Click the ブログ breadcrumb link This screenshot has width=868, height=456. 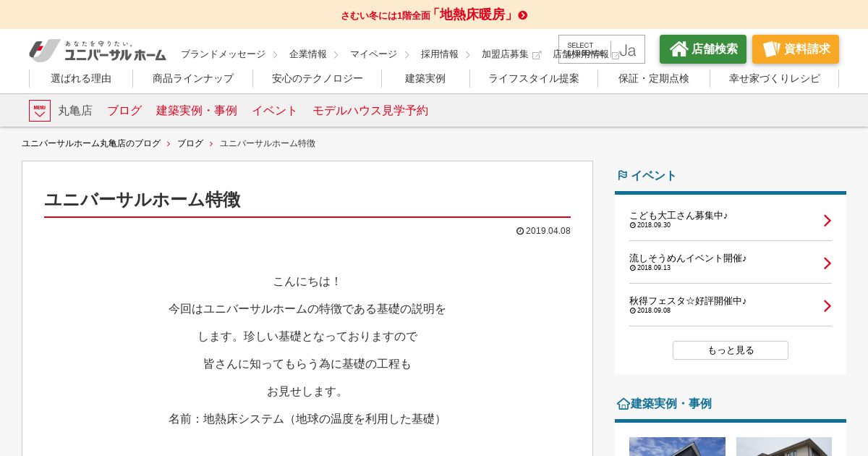tap(190, 143)
